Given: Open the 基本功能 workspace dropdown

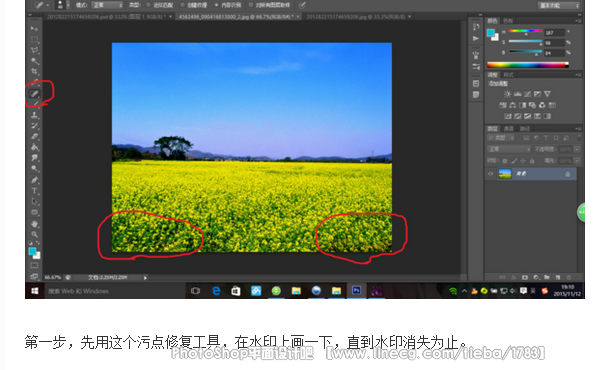Looking at the screenshot, I should click(559, 5).
